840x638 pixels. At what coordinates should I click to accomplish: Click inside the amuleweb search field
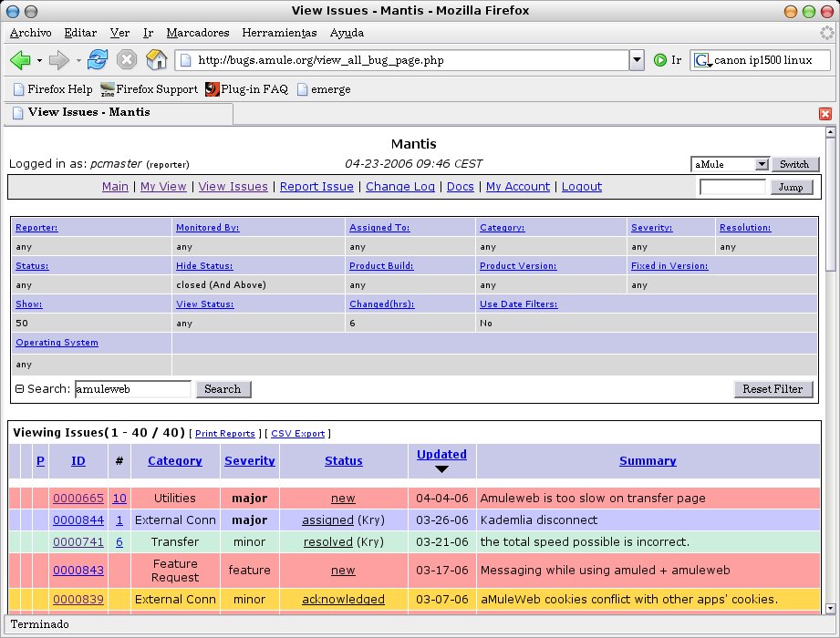point(132,389)
